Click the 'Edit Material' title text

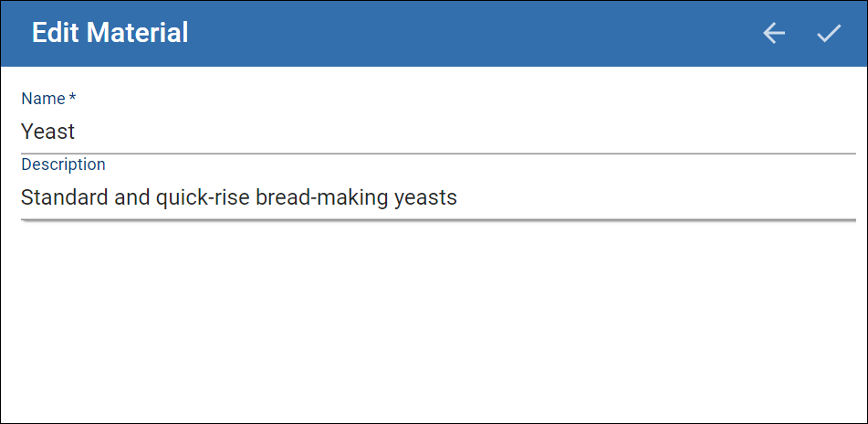(110, 33)
